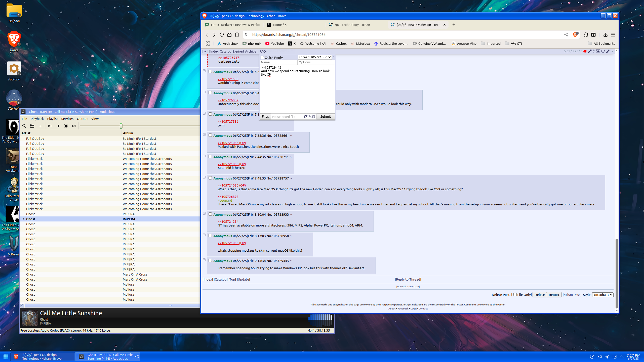The width and height of the screenshot is (644, 362).
Task: Collapse post No.105728958 with minus toggle
Action: [204, 235]
